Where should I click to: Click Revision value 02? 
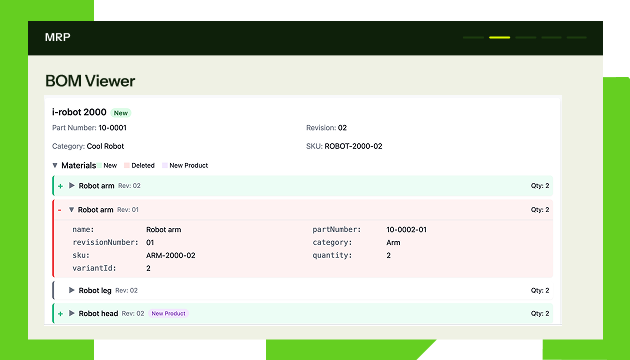point(342,128)
